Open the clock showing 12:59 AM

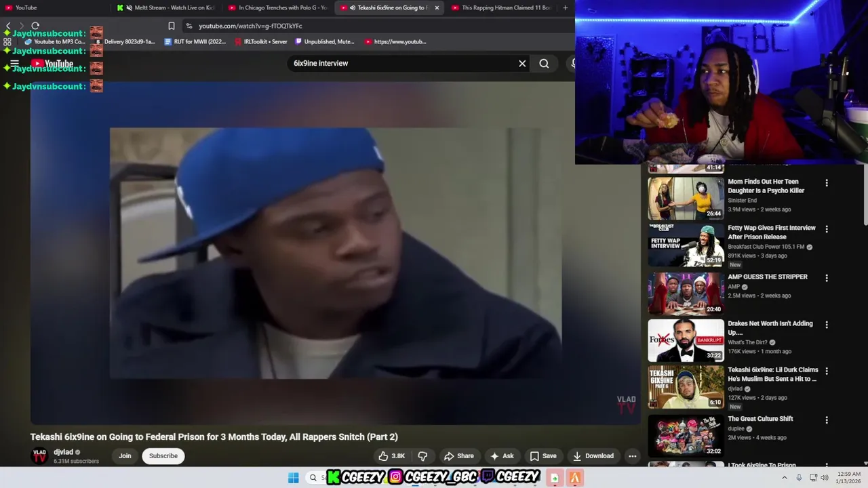click(848, 478)
